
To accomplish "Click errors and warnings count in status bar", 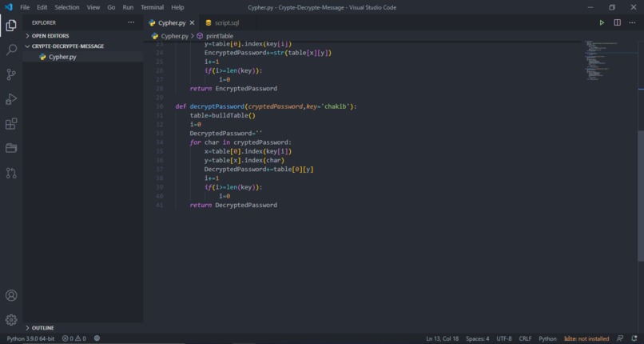I will pyautogui.click(x=74, y=338).
